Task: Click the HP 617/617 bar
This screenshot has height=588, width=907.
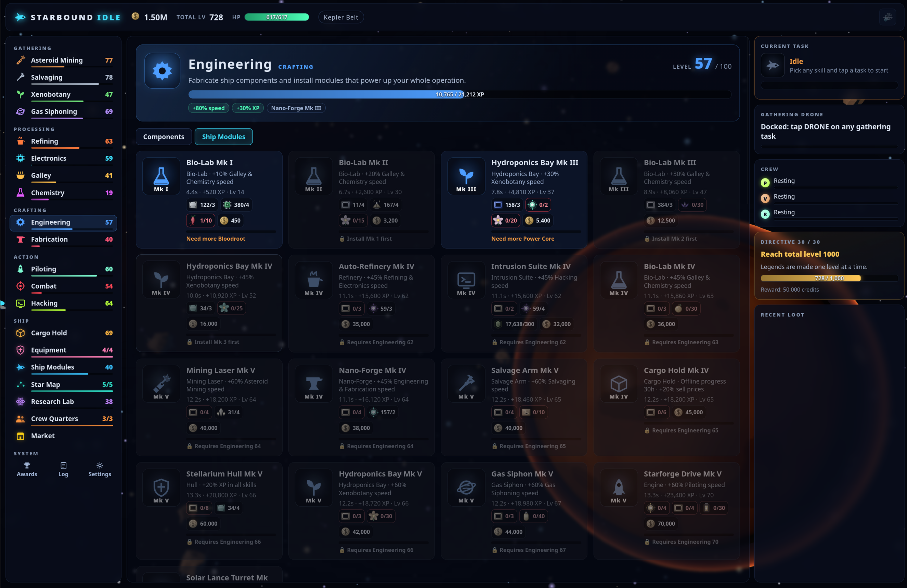Action: (x=277, y=17)
